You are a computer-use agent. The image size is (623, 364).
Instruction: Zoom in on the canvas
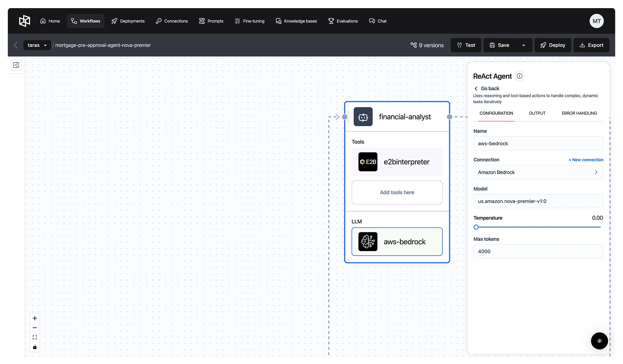tap(35, 318)
